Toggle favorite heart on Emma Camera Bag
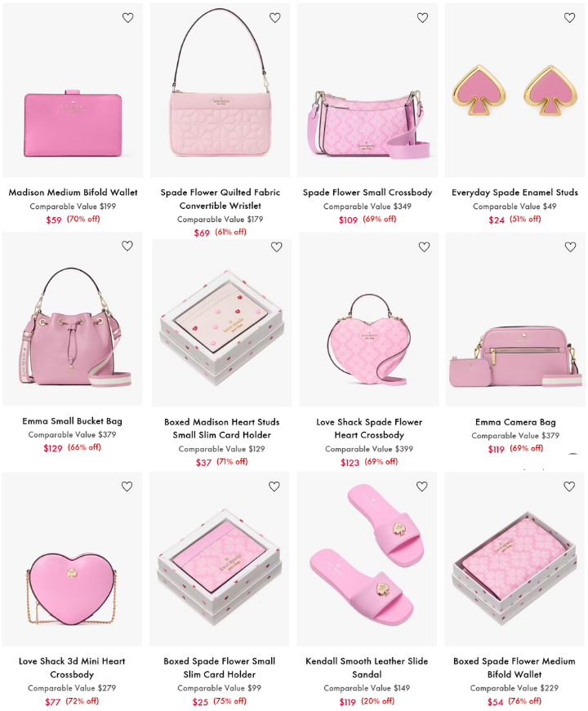The image size is (588, 711). [570, 247]
